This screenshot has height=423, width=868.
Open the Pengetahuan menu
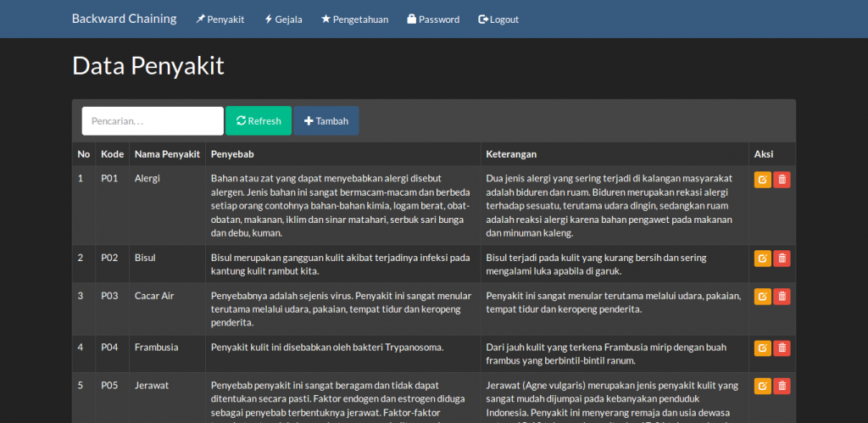tap(355, 19)
